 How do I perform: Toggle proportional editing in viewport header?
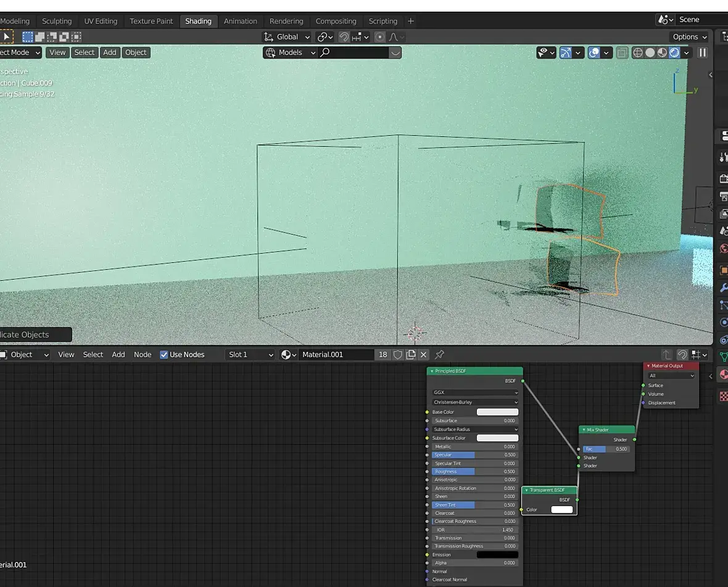point(380,37)
